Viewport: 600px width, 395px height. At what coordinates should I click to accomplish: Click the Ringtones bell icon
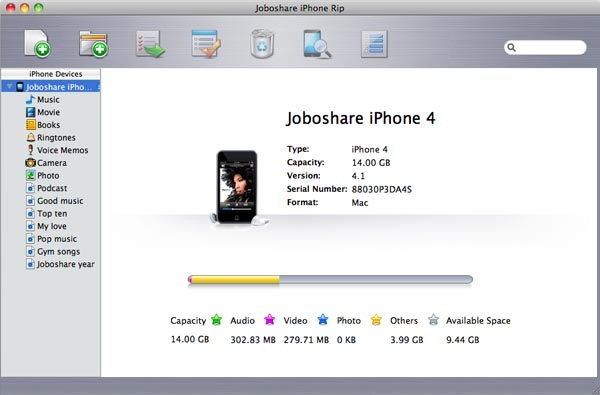(x=30, y=137)
